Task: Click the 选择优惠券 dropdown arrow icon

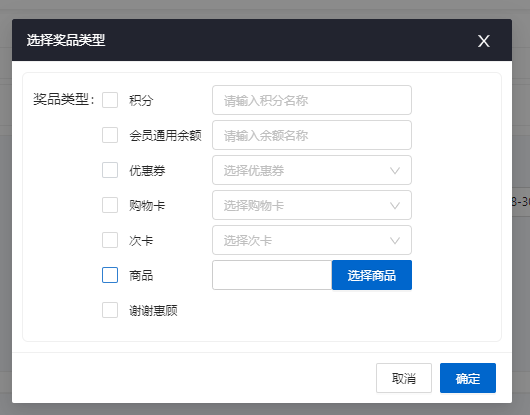Action: point(395,171)
